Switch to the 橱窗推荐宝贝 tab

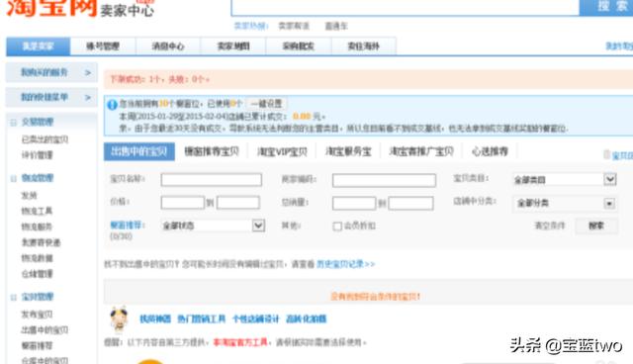[x=212, y=151]
